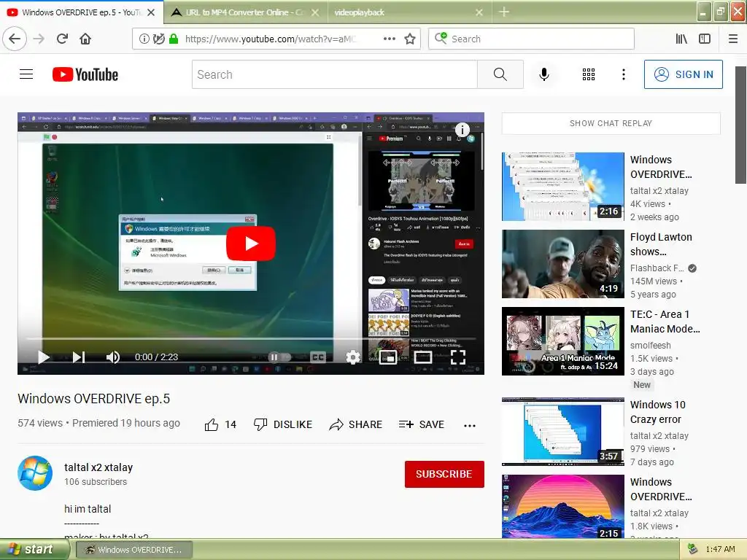Open the Flashback F… channel name link

click(x=657, y=268)
